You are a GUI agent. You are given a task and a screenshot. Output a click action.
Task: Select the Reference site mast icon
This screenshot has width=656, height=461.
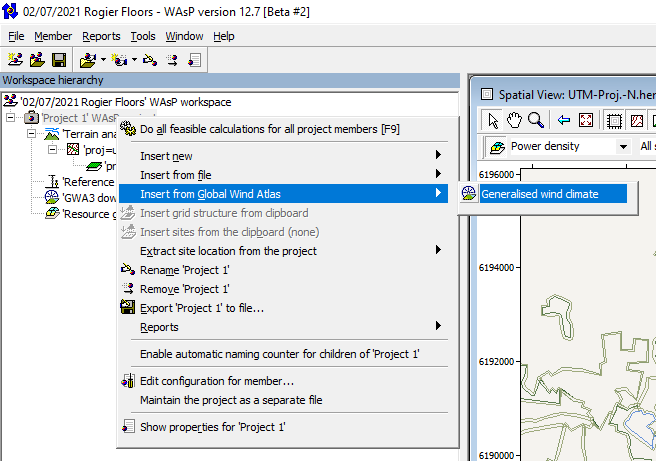[52, 182]
